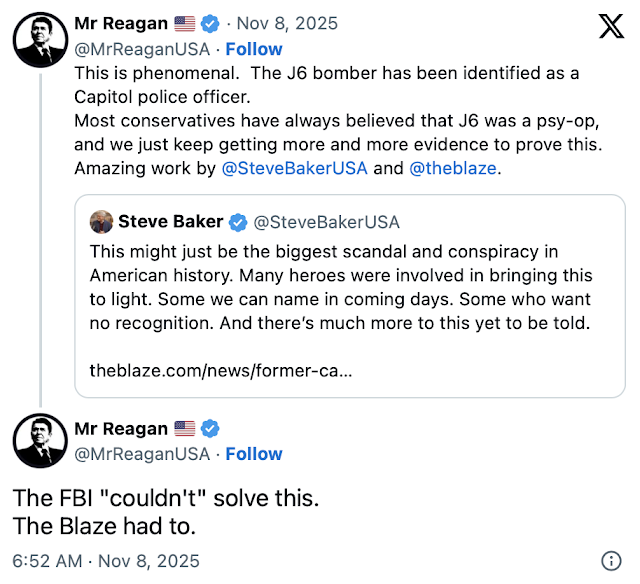Open the tweet info icon

[x=611, y=561]
